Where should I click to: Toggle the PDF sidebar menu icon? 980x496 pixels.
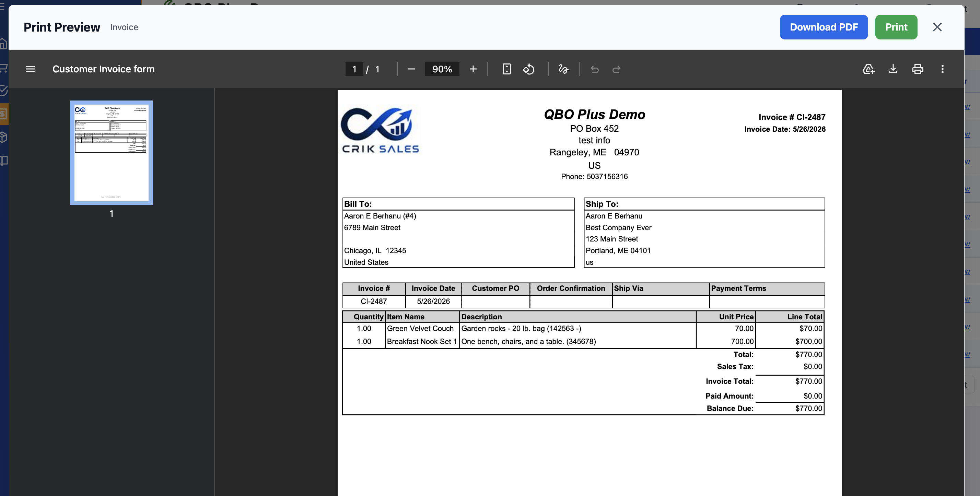31,69
